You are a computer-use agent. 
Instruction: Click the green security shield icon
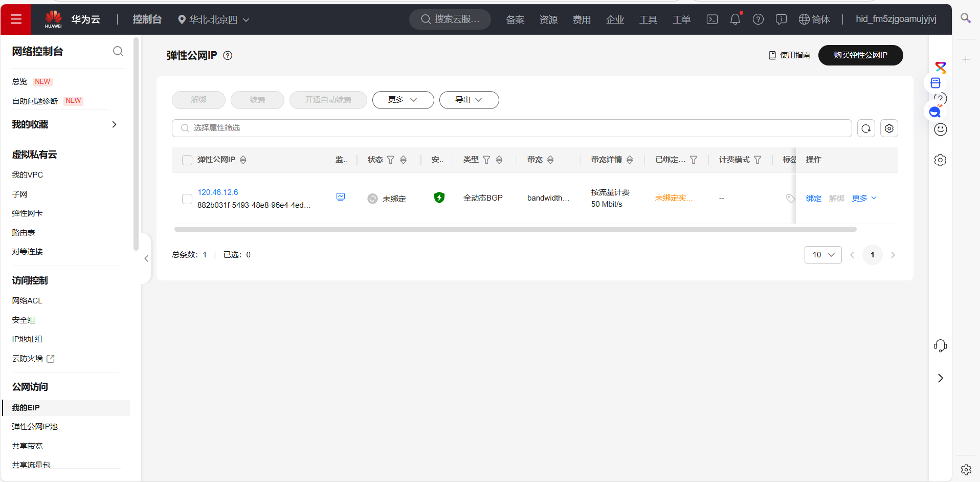(439, 198)
